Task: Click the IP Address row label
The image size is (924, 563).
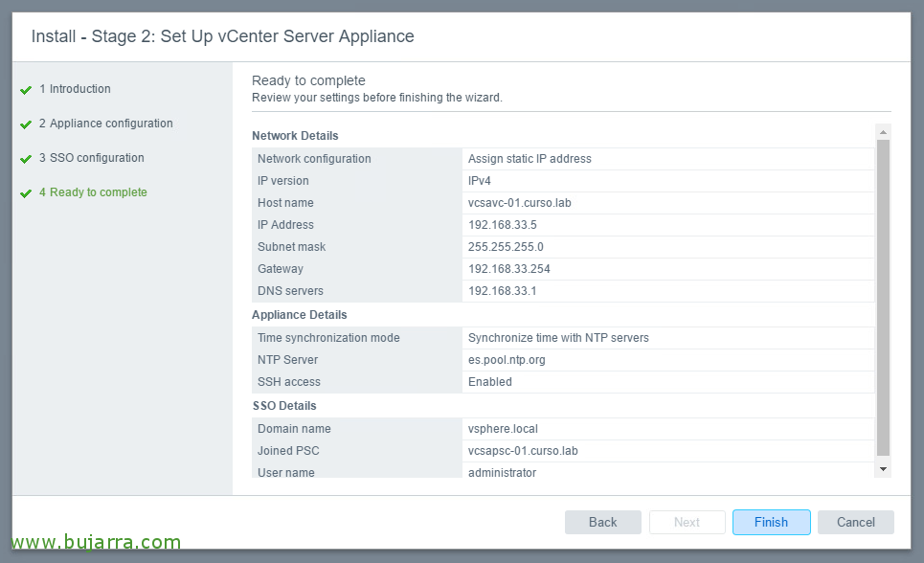Action: [285, 225]
